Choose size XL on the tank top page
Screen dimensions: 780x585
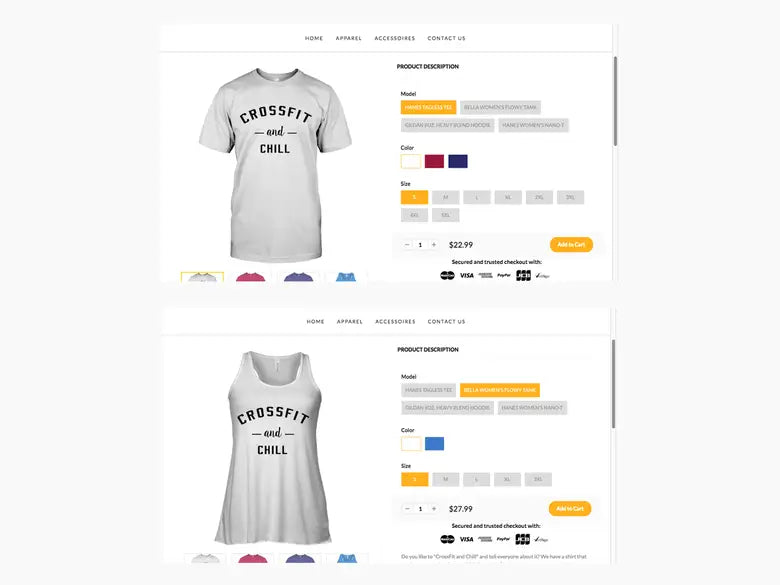[x=507, y=480]
